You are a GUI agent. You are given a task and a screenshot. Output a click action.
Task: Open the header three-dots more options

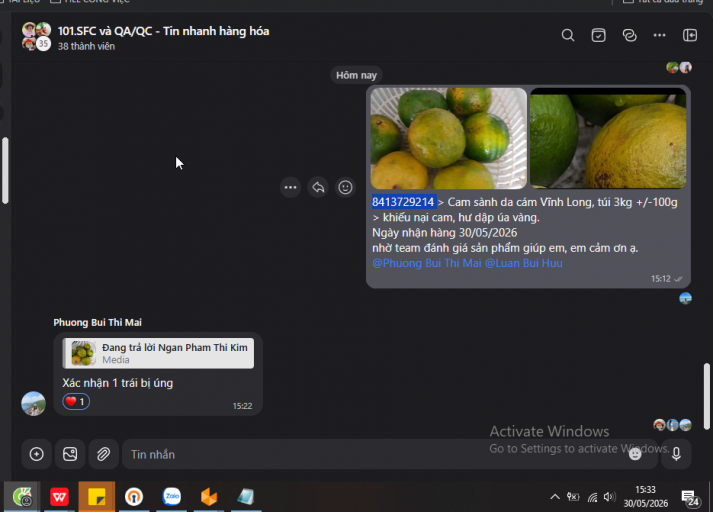[x=659, y=35]
